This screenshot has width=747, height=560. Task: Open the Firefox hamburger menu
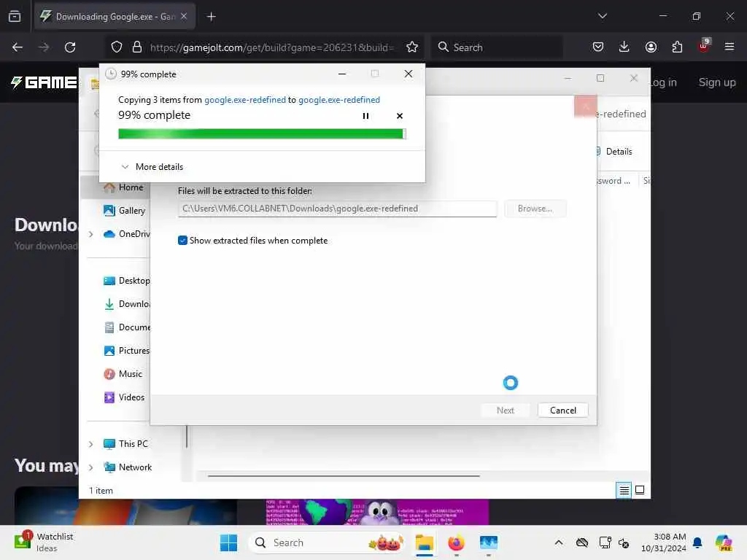[x=729, y=47]
